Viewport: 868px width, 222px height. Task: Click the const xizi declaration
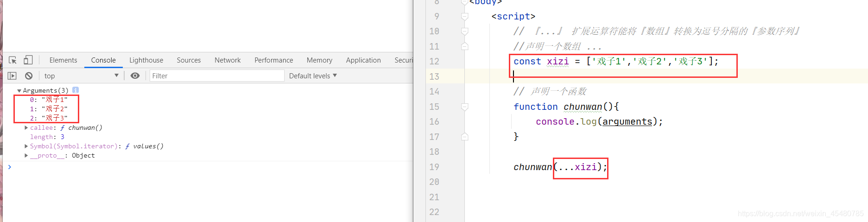(x=616, y=61)
